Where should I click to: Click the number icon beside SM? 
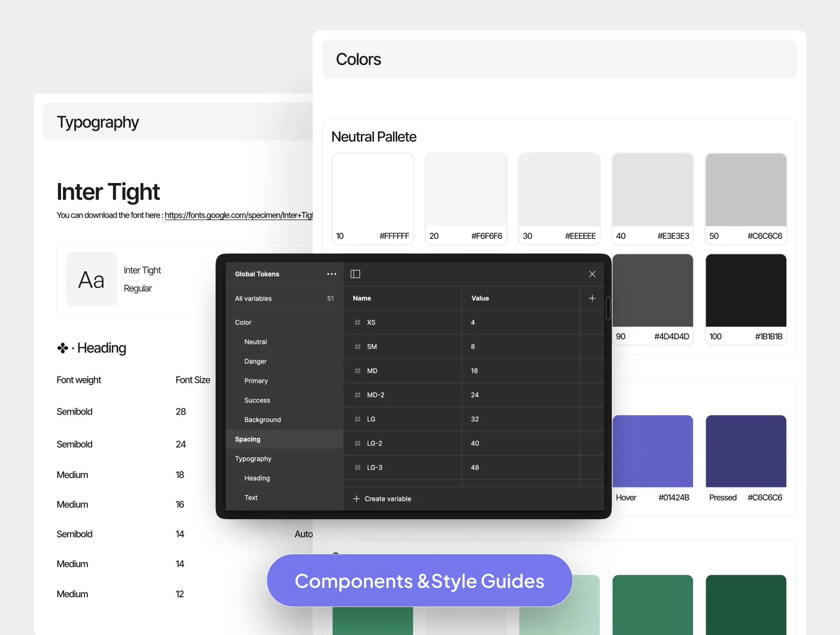(x=357, y=347)
